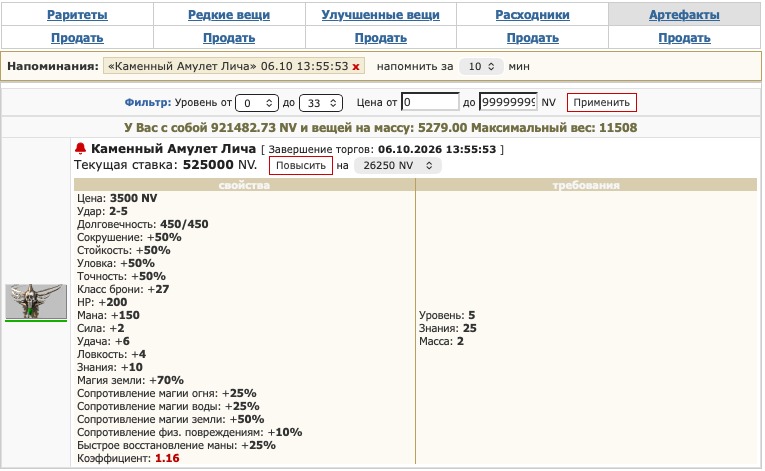Focus the maximum price input field
765x471 pixels.
point(508,102)
